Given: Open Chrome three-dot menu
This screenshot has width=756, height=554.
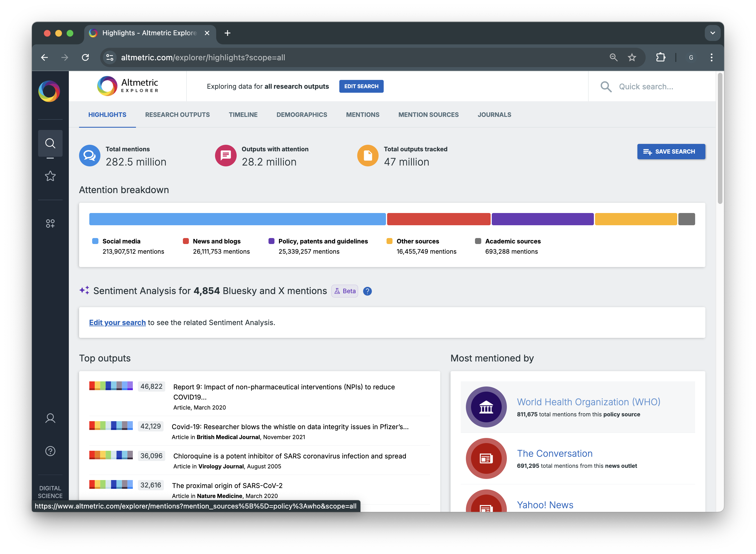Looking at the screenshot, I should 711,57.
